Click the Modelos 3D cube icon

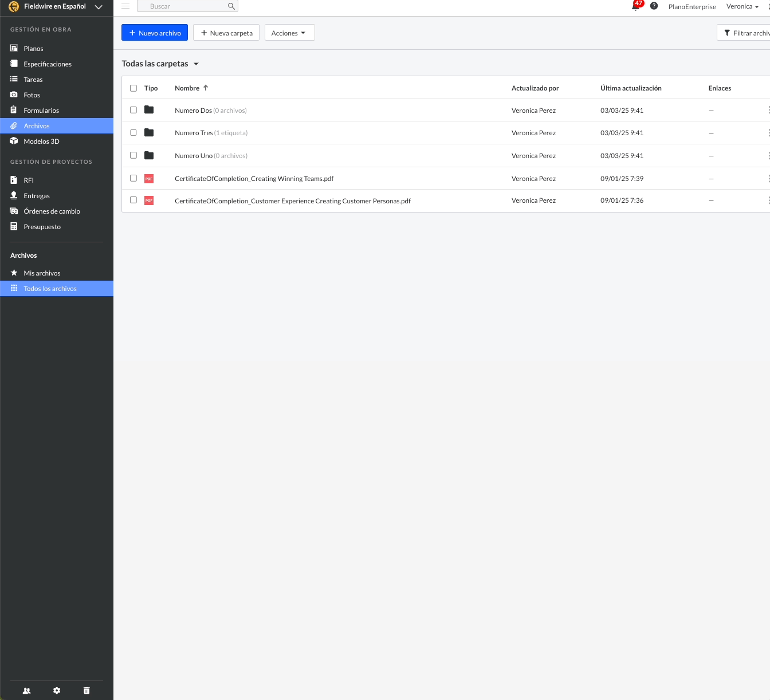[14, 141]
